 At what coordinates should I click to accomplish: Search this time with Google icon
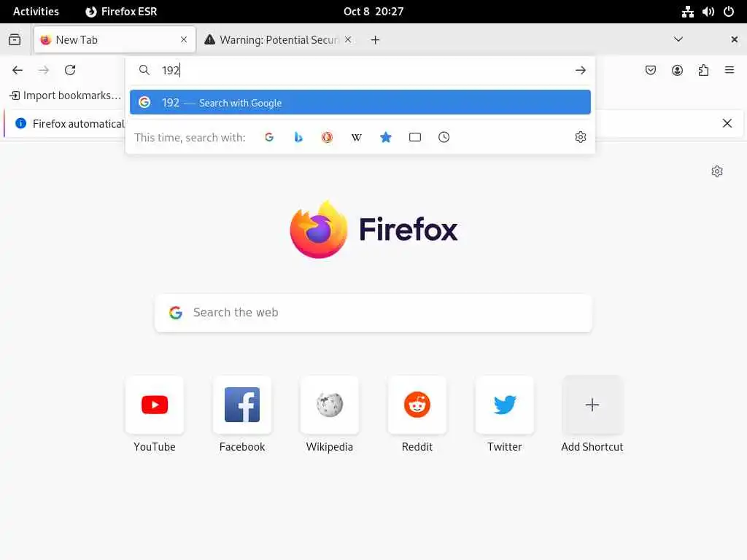[x=269, y=137]
